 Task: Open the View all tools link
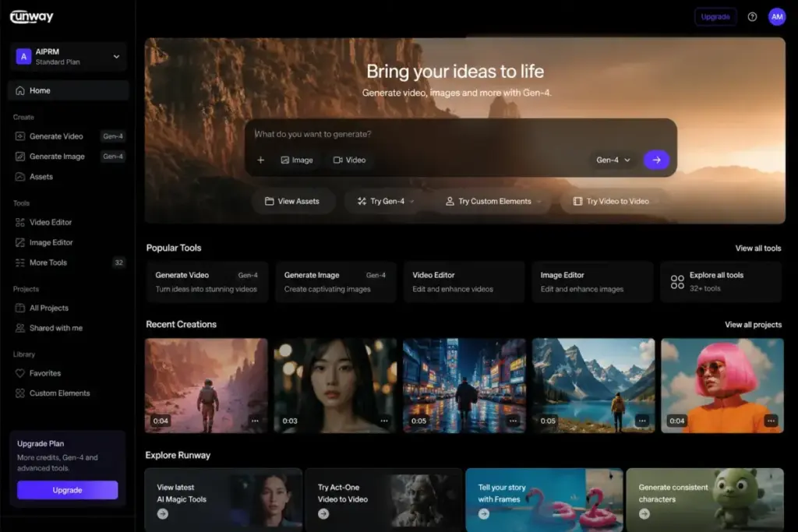pyautogui.click(x=757, y=248)
